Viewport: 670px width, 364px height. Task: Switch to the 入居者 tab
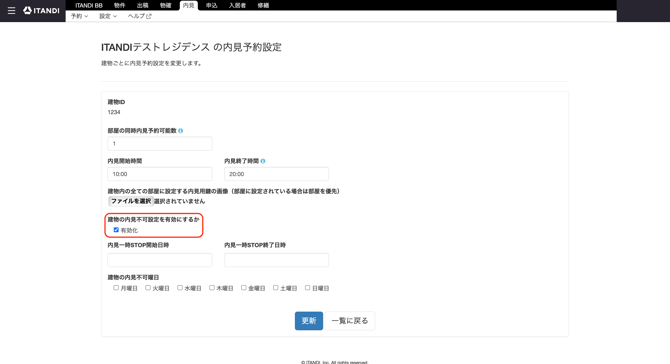tap(237, 5)
